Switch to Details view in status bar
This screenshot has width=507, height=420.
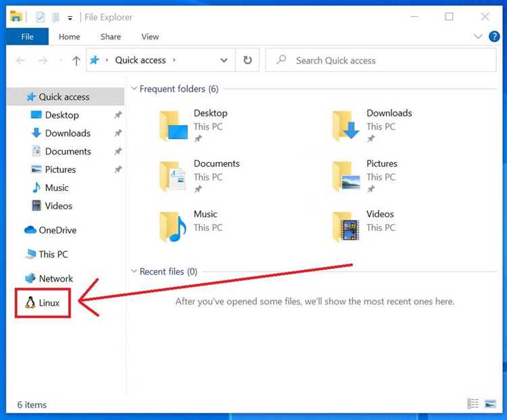coord(473,404)
